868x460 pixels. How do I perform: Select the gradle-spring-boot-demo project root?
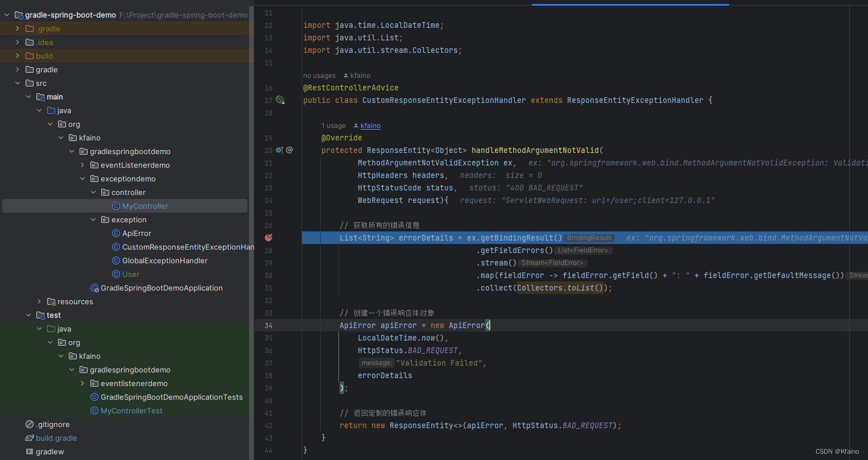(71, 15)
